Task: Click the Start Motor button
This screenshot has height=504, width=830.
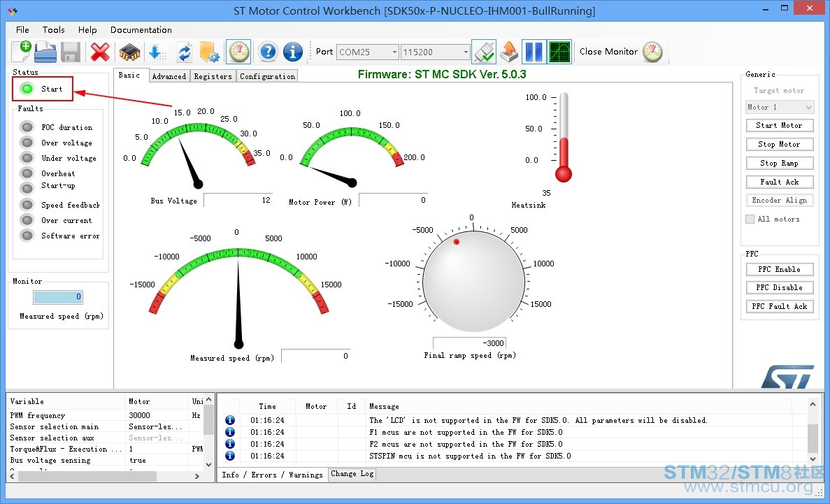Action: (x=779, y=125)
